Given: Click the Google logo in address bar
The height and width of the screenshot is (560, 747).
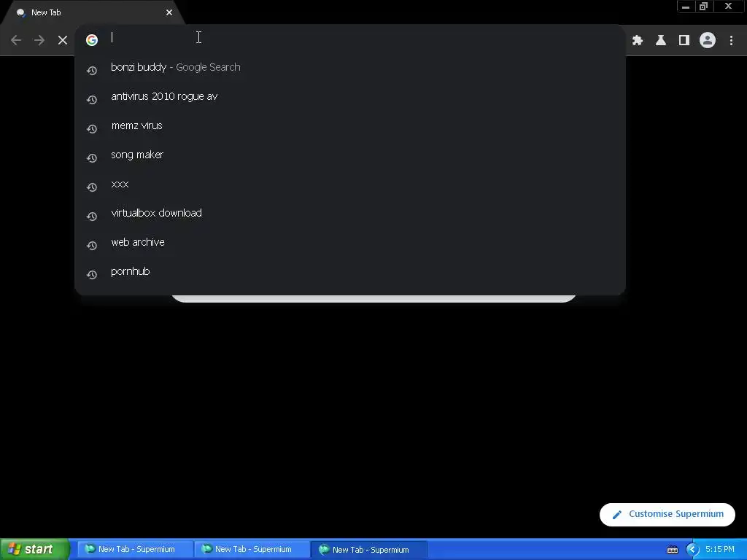Looking at the screenshot, I should point(92,40).
